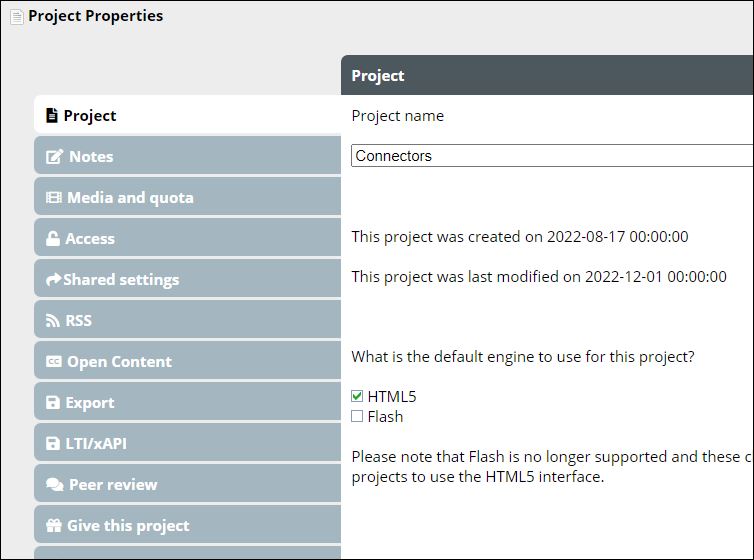Image resolution: width=754 pixels, height=560 pixels.
Task: Click the Project file icon in sidebar
Action: click(52, 116)
